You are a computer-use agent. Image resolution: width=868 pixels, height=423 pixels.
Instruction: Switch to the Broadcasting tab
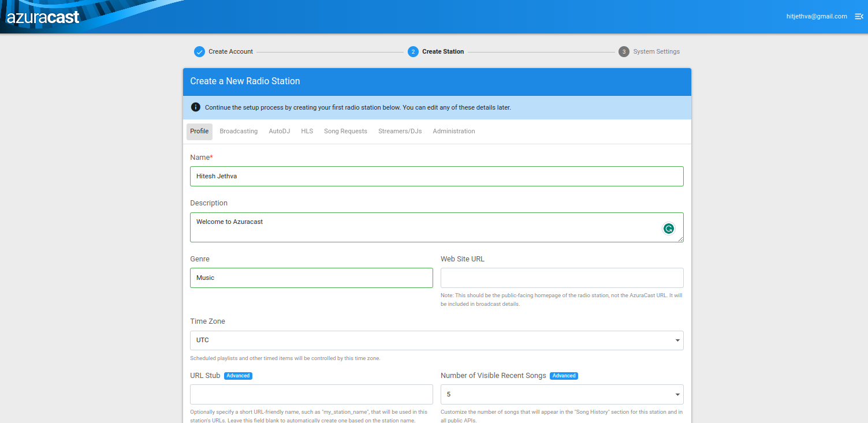pos(239,132)
